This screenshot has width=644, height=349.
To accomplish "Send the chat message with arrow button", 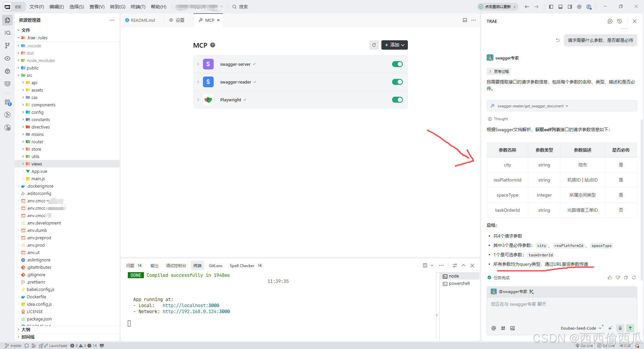I will click(630, 328).
